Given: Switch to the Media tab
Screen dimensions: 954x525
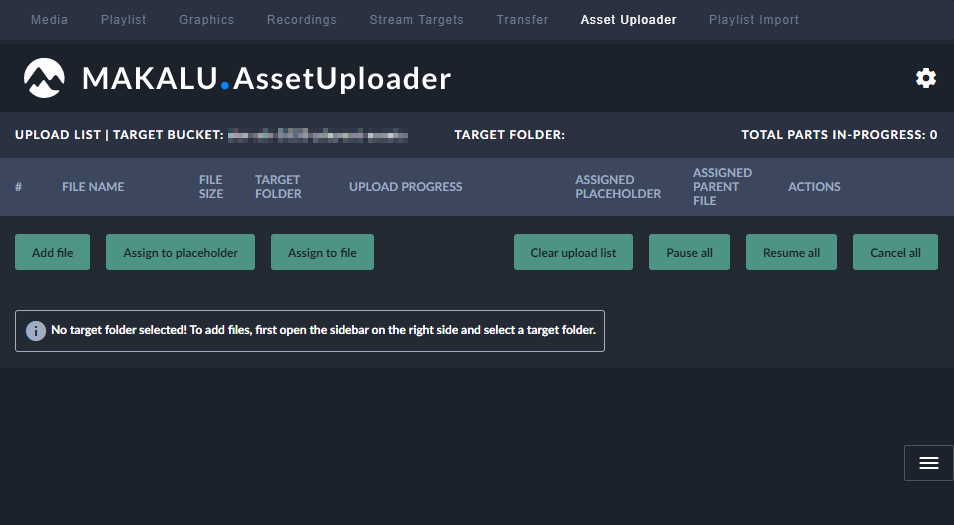Looking at the screenshot, I should pyautogui.click(x=49, y=19).
